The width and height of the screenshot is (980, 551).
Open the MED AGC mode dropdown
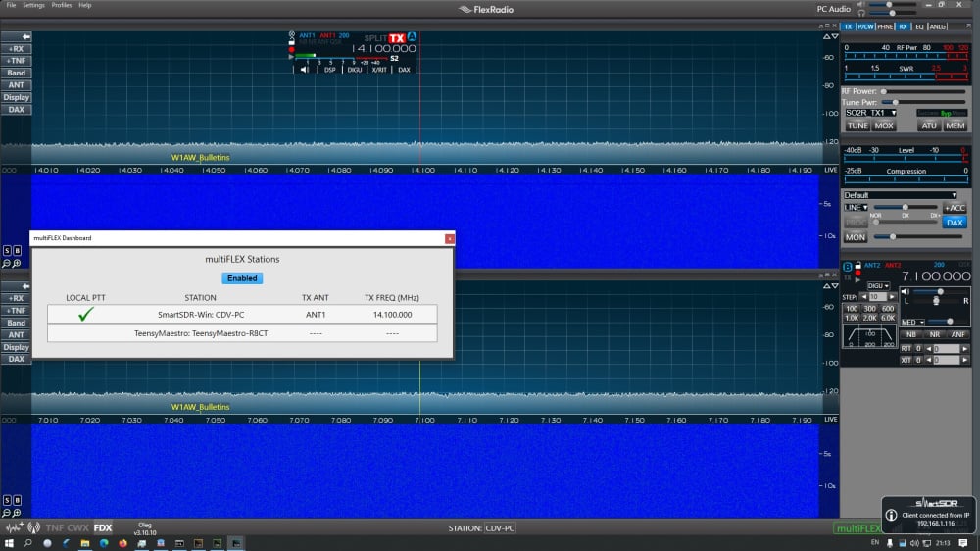pos(912,323)
